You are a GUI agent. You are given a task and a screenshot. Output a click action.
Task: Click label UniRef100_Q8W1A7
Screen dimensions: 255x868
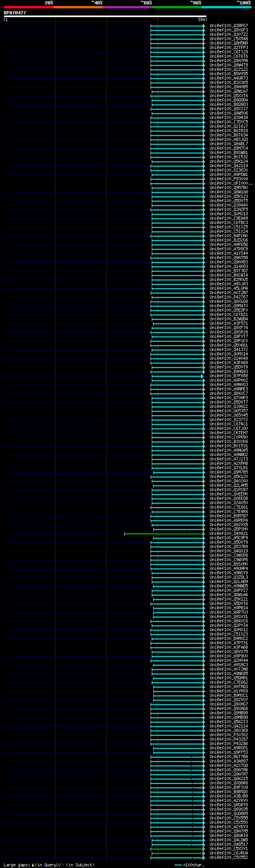pos(229,91)
